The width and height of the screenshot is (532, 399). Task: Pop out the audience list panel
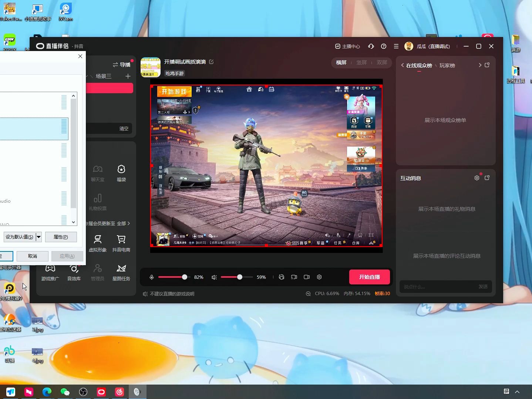(487, 65)
